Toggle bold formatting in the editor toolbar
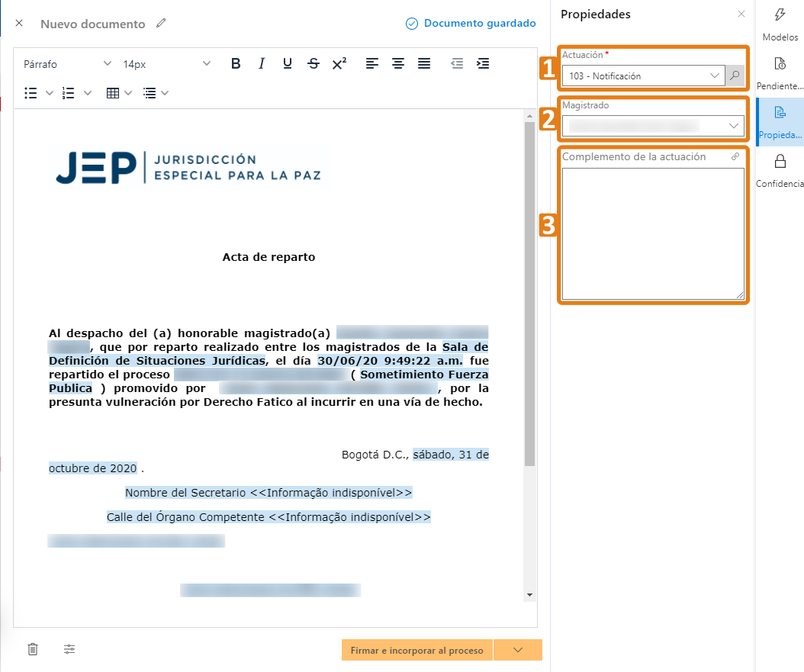 (x=236, y=64)
